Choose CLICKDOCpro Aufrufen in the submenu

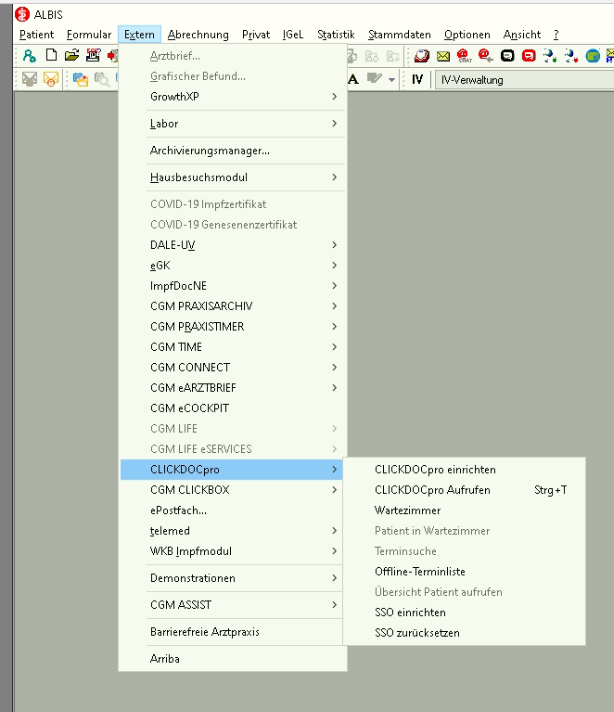464,490
